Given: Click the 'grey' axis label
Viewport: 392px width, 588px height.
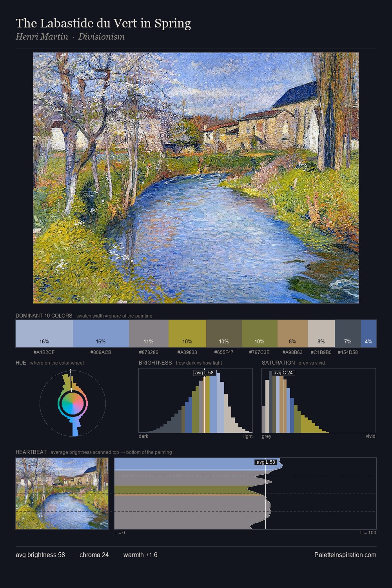Looking at the screenshot, I should pos(267,436).
